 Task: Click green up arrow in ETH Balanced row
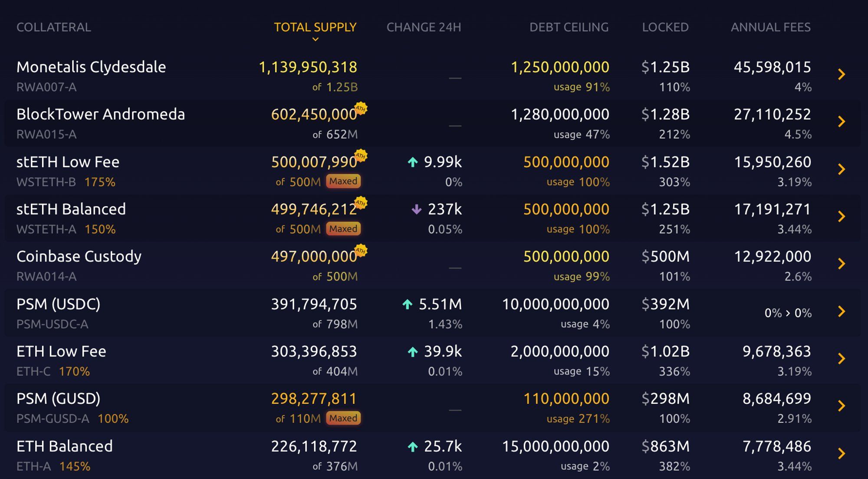point(413,447)
